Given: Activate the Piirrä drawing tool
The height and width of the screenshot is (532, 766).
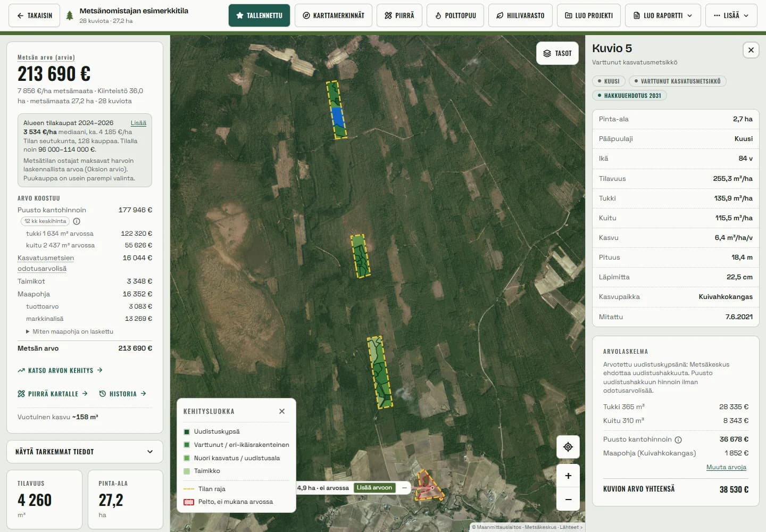Looking at the screenshot, I should 399,15.
